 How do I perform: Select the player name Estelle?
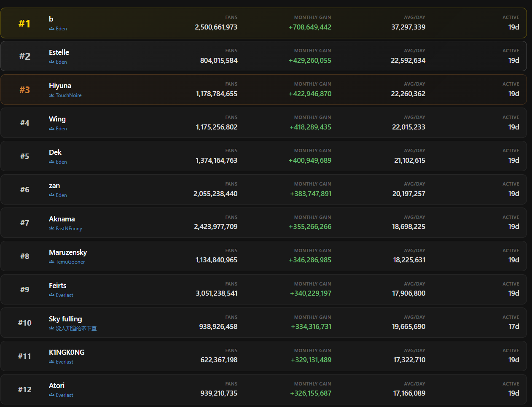tap(59, 52)
